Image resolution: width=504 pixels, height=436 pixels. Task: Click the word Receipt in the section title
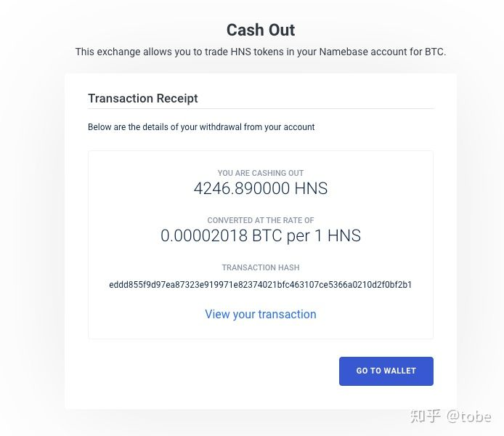coord(176,98)
